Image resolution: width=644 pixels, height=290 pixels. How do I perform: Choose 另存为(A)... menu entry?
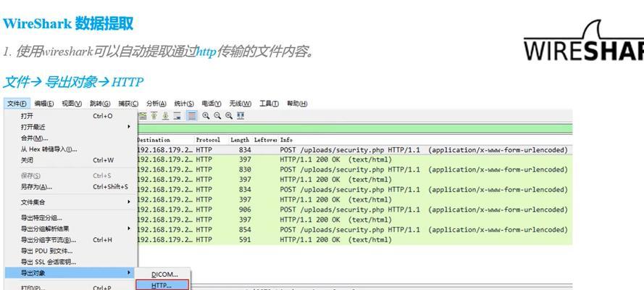(71, 187)
